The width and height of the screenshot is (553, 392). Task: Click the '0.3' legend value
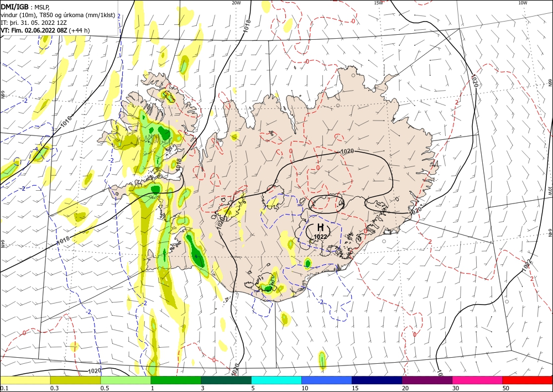click(x=54, y=388)
